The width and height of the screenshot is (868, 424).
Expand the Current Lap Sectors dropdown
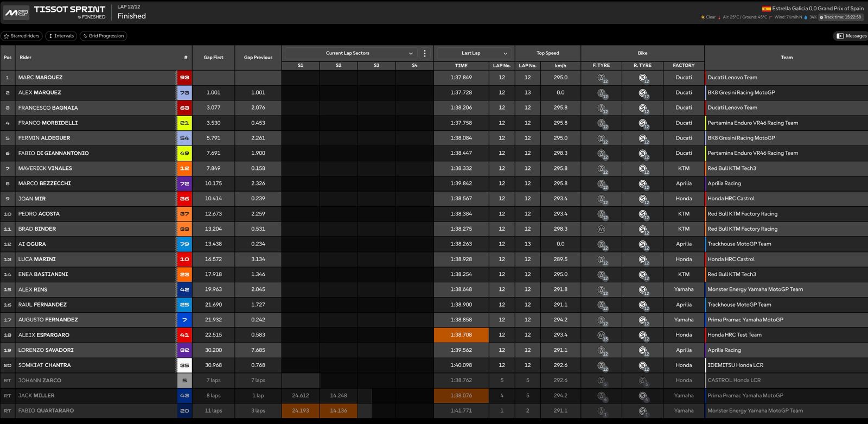[x=351, y=53]
